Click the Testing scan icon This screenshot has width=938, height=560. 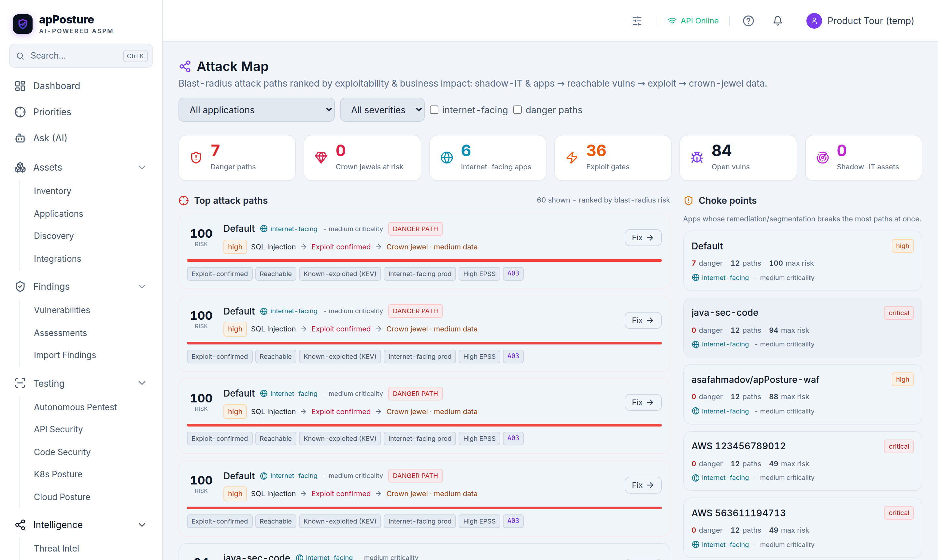click(20, 384)
